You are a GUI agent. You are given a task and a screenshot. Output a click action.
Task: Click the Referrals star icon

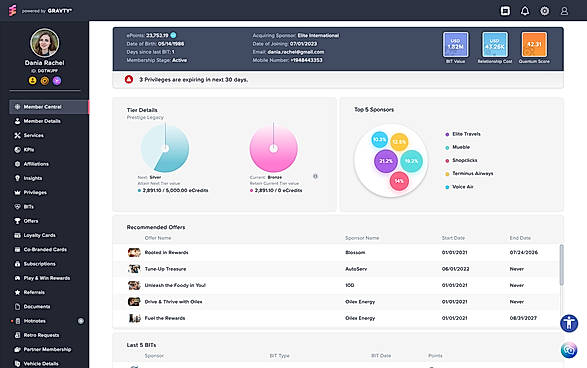point(17,292)
